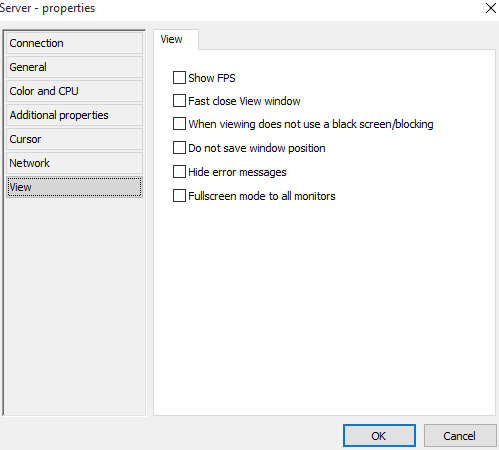The image size is (499, 450).
Task: Open the Connection settings category
Action: click(74, 43)
